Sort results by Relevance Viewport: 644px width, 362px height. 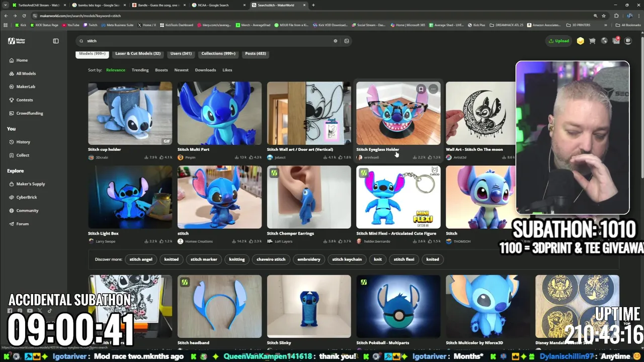[116, 70]
